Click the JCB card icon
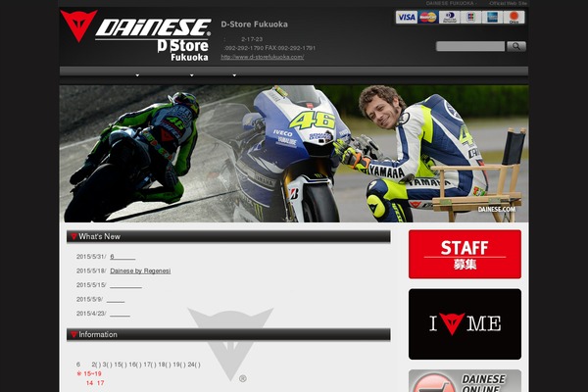588x392 pixels. click(470, 18)
